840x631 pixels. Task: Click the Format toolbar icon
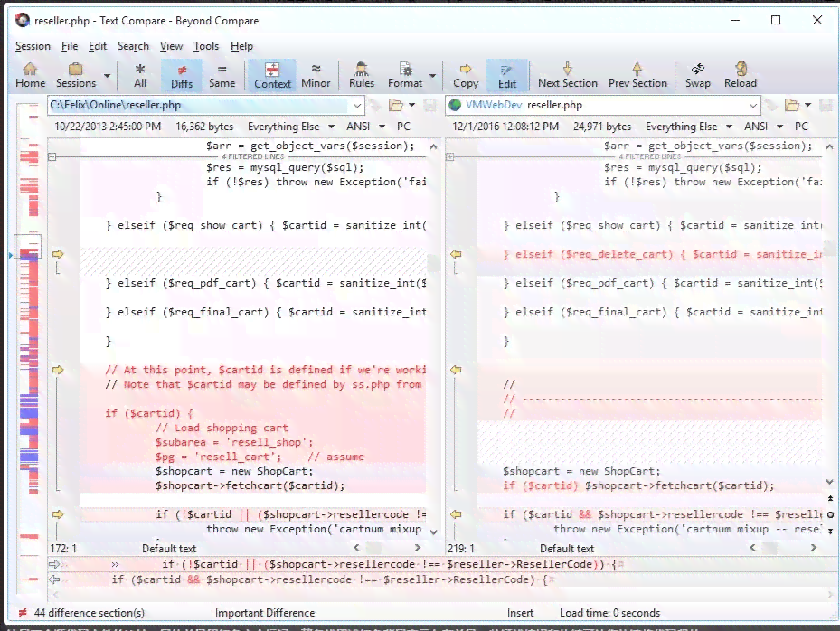click(x=405, y=75)
